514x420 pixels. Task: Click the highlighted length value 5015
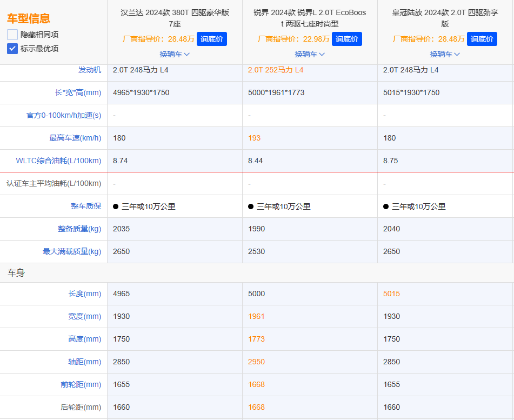391,294
